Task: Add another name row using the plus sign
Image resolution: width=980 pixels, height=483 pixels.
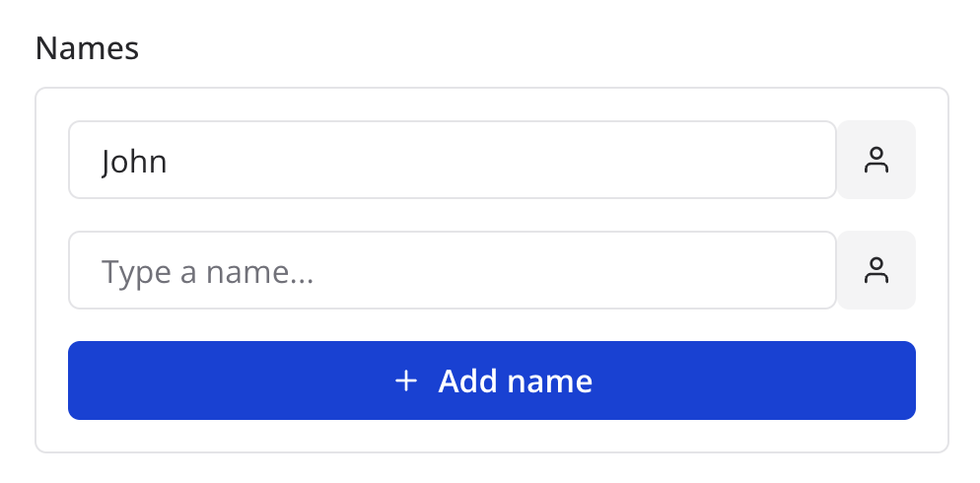Action: point(405,380)
